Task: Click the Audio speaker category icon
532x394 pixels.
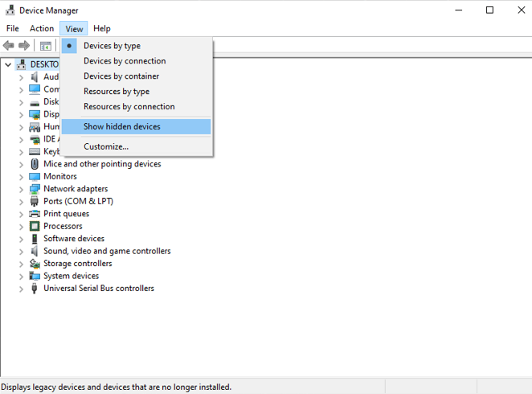Action: pyautogui.click(x=35, y=77)
